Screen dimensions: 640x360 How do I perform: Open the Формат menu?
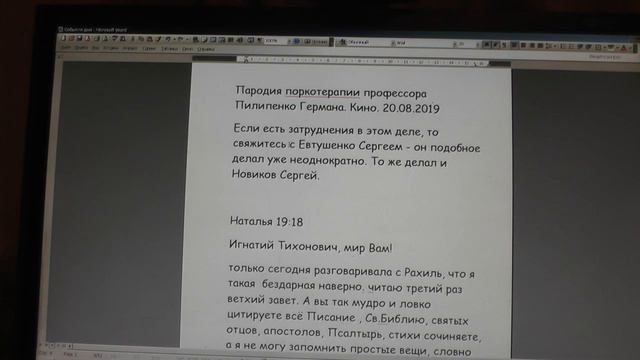point(130,49)
